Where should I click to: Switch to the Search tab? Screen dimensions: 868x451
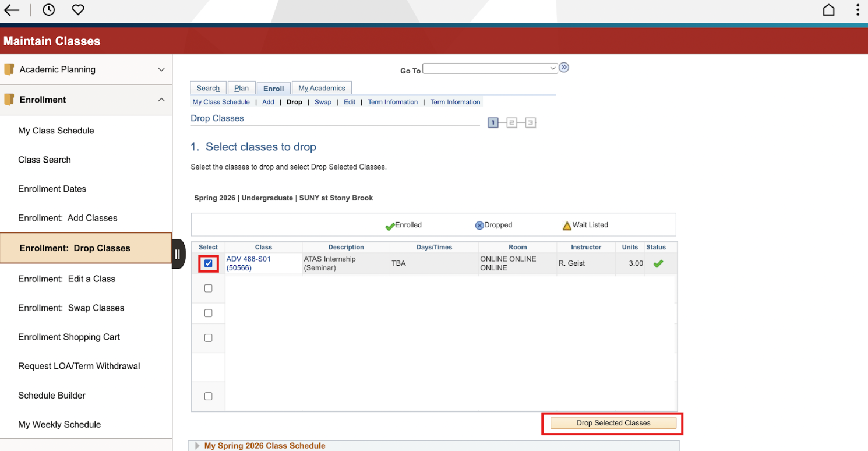tap(208, 88)
